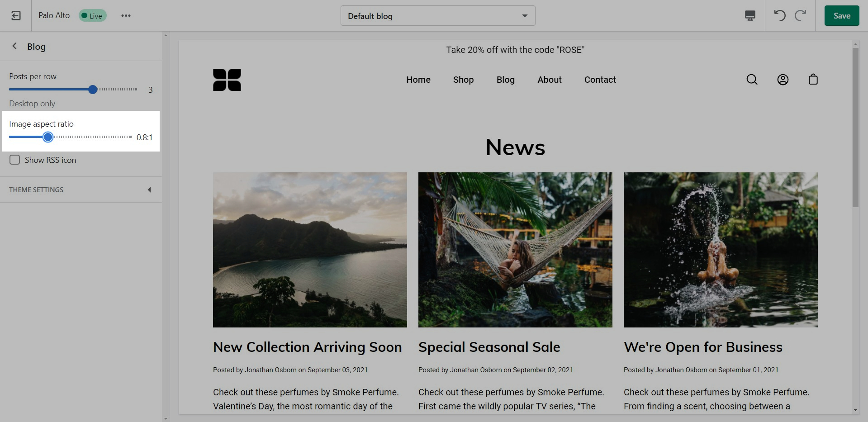Click the undo arrow icon
Screen dimensions: 868x422
click(779, 16)
